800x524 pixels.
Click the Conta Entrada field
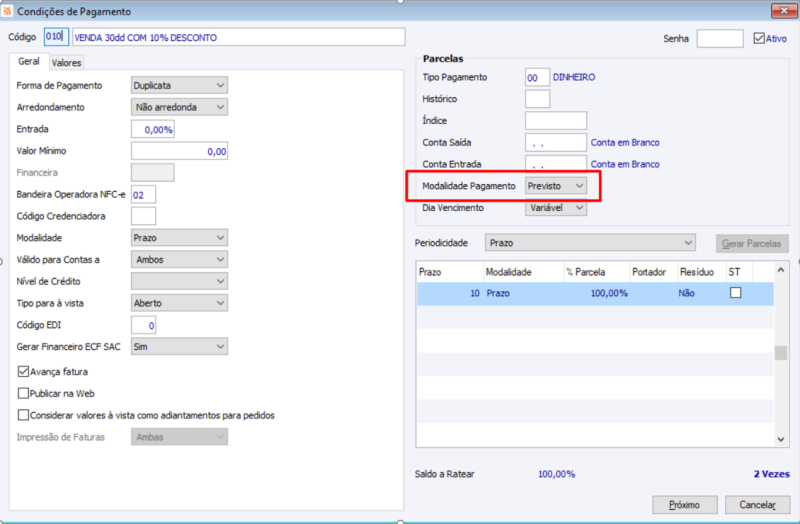[x=556, y=164]
